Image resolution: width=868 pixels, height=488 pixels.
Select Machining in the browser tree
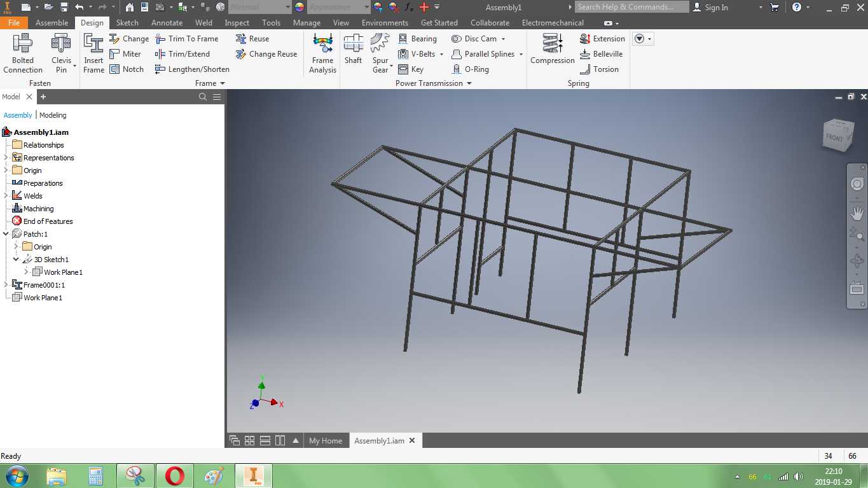(x=38, y=208)
